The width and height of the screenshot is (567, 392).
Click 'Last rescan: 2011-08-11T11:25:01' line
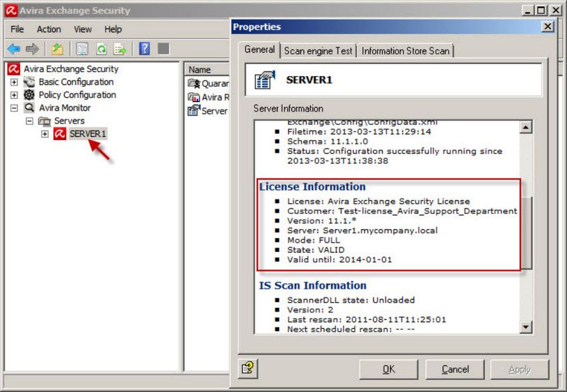click(x=367, y=319)
